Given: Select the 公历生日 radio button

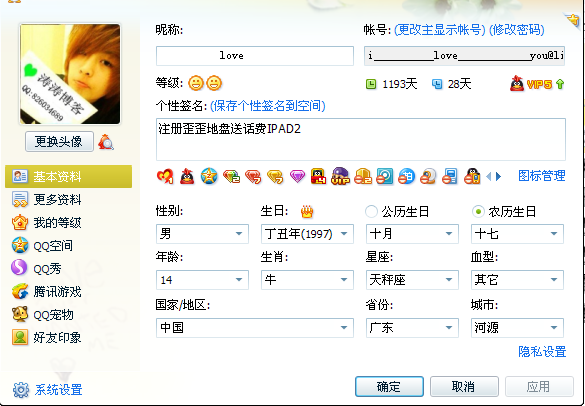Looking at the screenshot, I should point(371,212).
